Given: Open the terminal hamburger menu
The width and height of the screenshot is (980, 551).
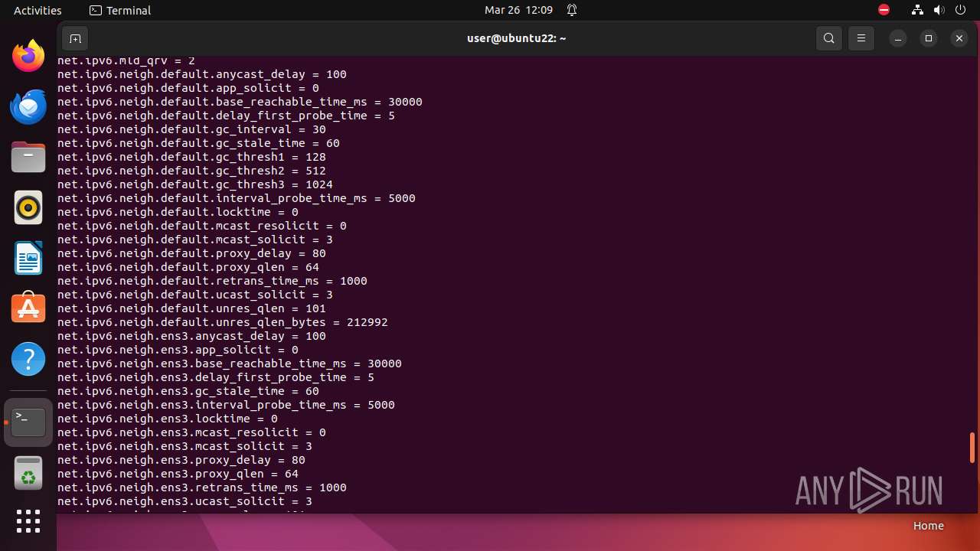Looking at the screenshot, I should (x=861, y=38).
